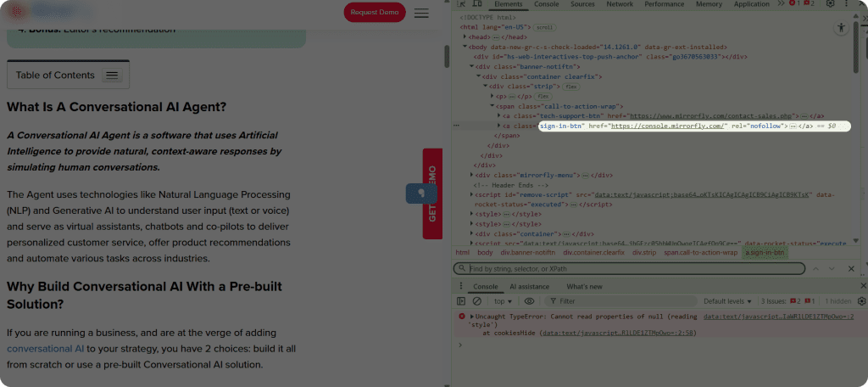The image size is (868, 387).
Task: Collapse the div container clearfix node
Action: [x=479, y=76]
